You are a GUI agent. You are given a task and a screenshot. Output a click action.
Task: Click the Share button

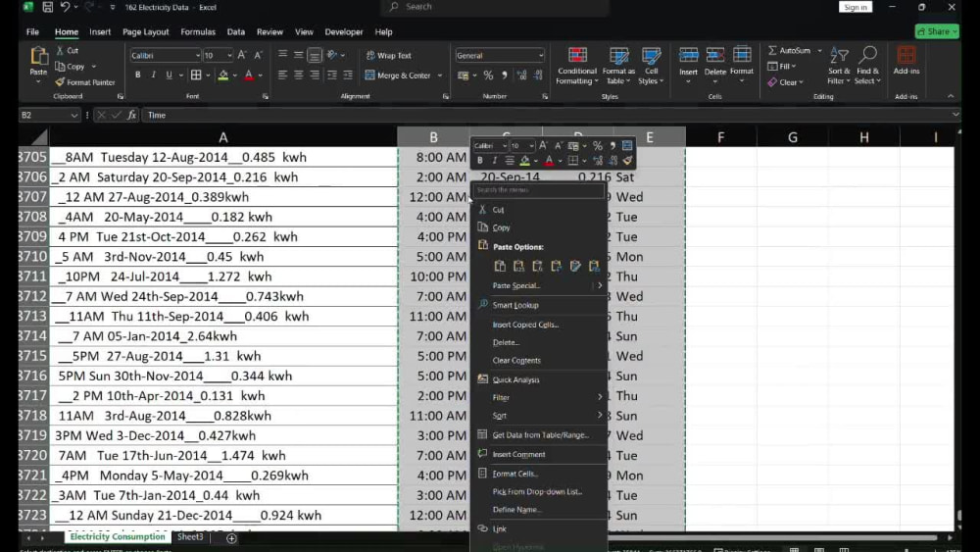pyautogui.click(x=937, y=31)
